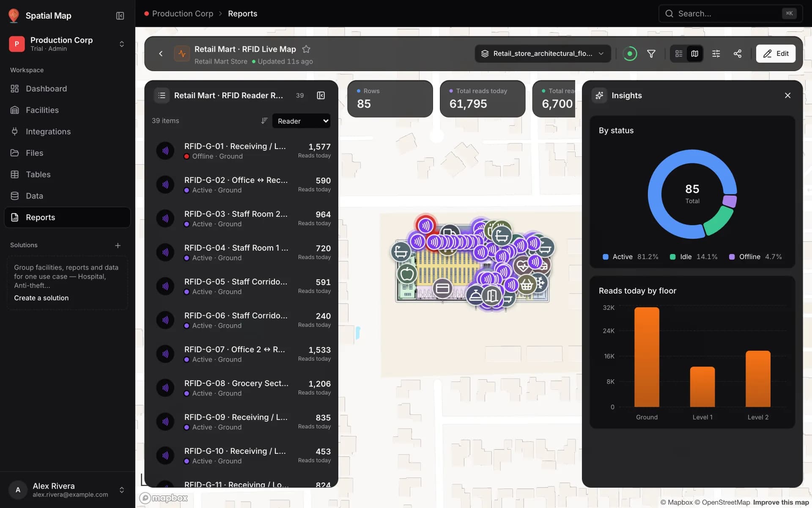Click the credit card marker on map
The height and width of the screenshot is (508, 812).
click(442, 288)
